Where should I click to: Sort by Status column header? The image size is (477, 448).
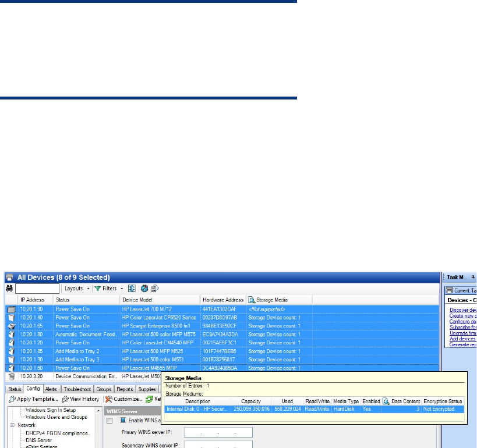86,300
